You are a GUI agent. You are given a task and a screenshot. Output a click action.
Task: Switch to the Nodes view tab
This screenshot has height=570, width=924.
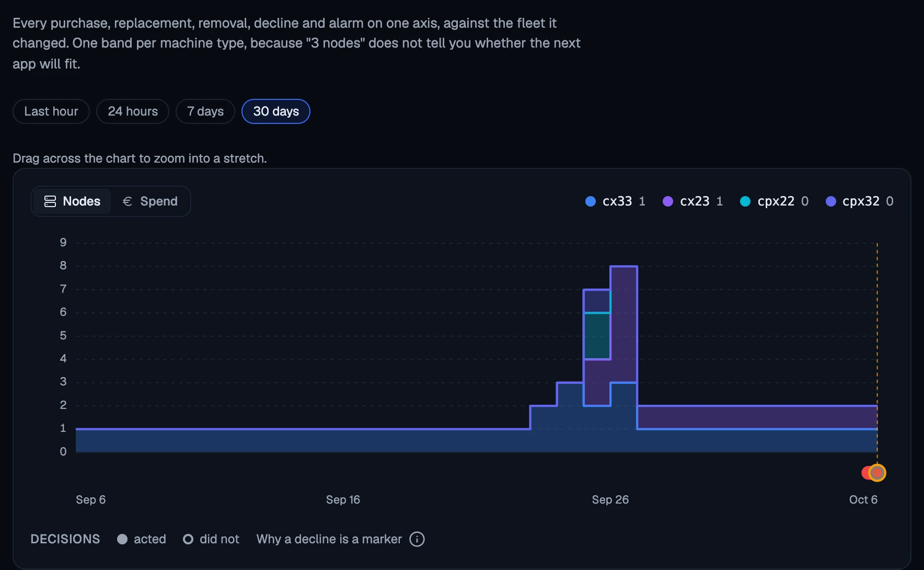[x=72, y=201]
